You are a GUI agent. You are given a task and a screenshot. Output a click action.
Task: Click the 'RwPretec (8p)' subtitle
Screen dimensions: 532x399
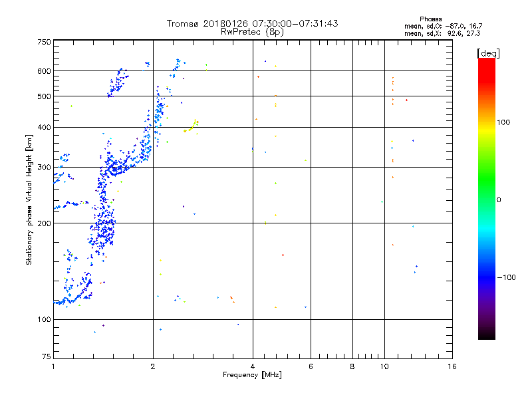tap(252, 32)
